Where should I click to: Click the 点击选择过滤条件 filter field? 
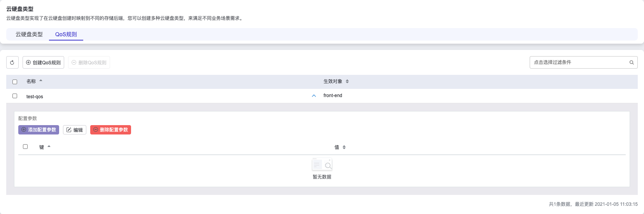579,62
